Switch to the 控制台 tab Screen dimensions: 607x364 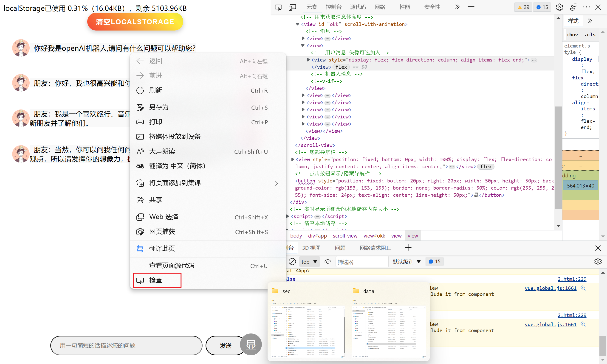(333, 7)
